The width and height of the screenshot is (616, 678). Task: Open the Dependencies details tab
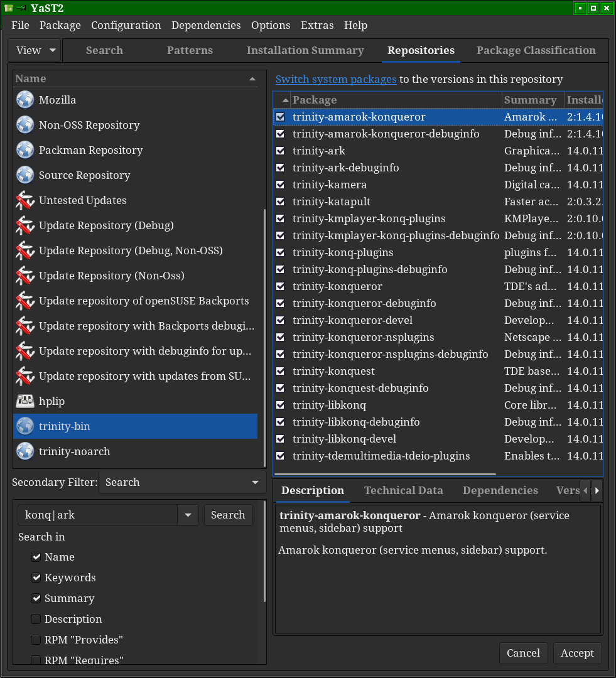click(500, 490)
